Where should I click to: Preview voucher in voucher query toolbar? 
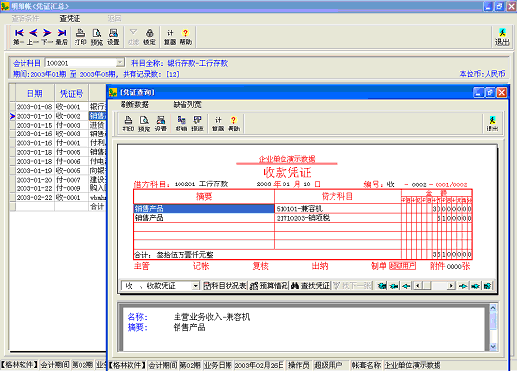[144, 123]
